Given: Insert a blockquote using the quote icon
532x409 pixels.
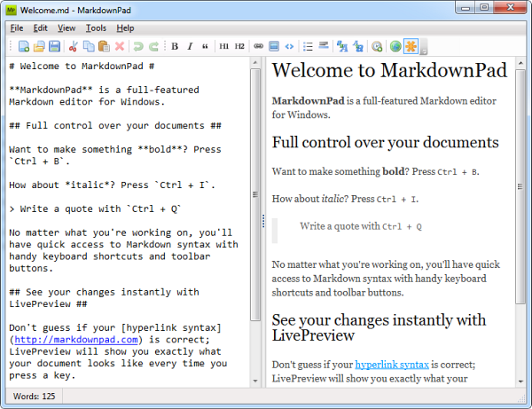Looking at the screenshot, I should 206,46.
